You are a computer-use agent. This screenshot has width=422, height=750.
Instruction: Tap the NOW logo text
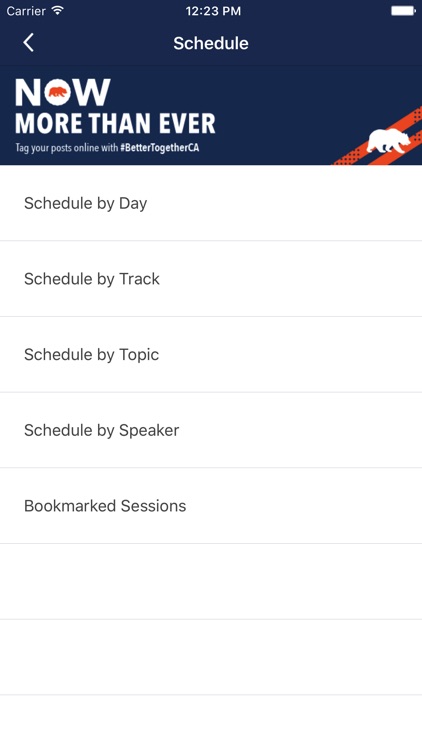[x=63, y=92]
